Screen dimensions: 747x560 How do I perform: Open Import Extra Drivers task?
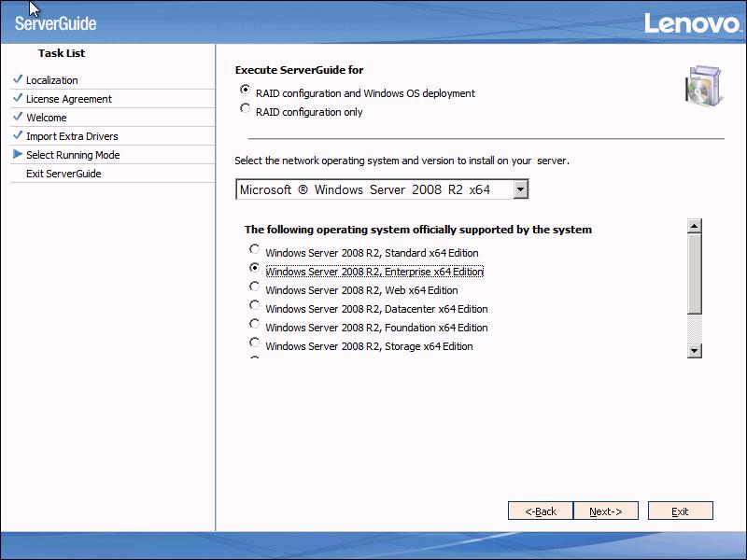click(72, 136)
